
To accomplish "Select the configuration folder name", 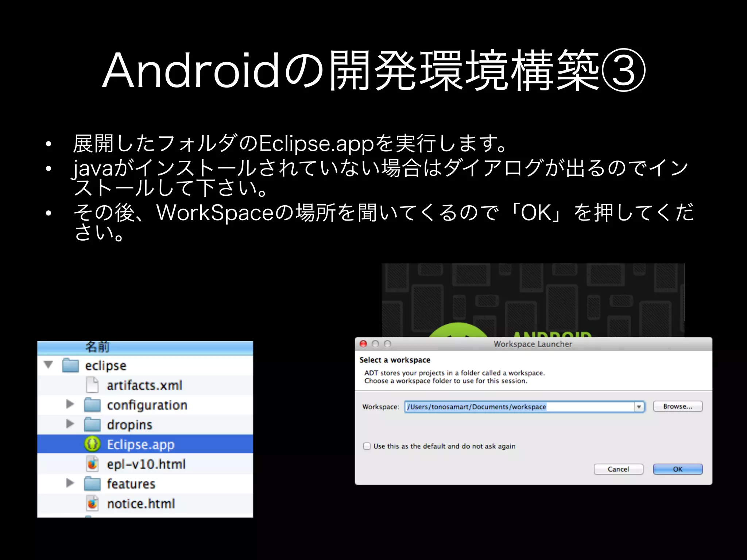I will pos(147,405).
